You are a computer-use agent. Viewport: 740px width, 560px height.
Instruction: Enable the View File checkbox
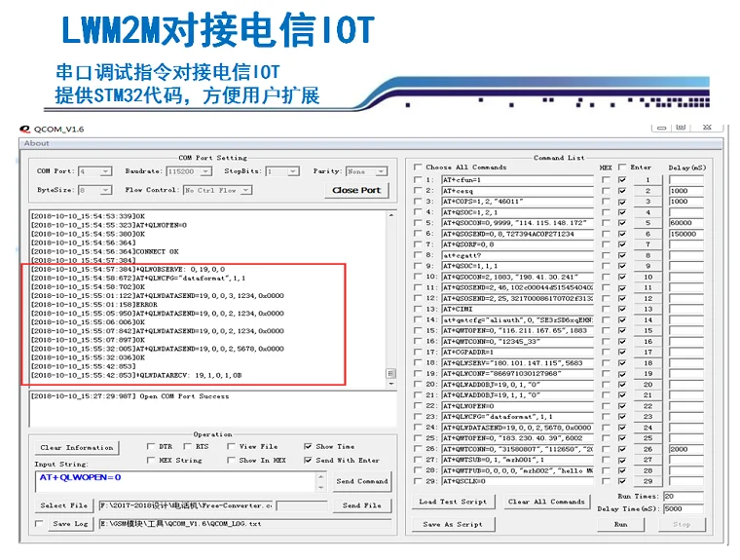pyautogui.click(x=231, y=446)
